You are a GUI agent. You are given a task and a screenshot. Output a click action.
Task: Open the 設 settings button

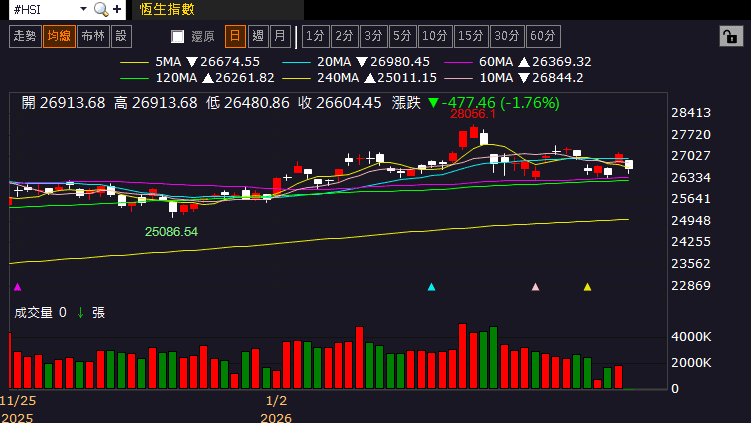click(x=121, y=36)
